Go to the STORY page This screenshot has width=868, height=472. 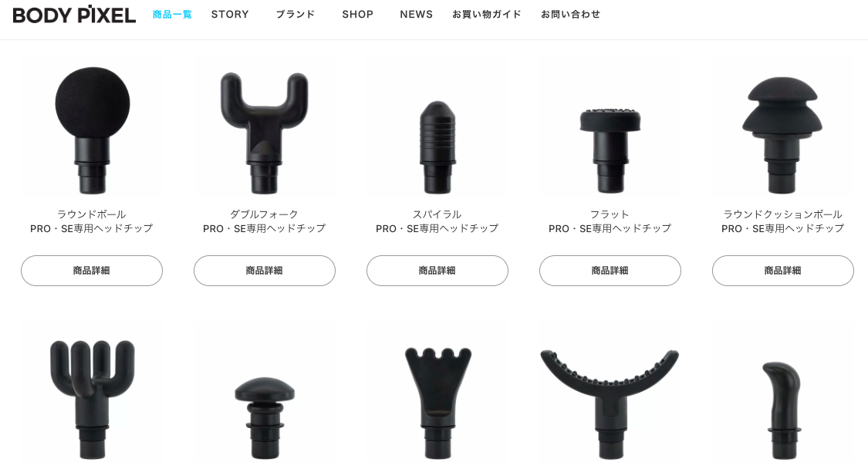tap(230, 15)
